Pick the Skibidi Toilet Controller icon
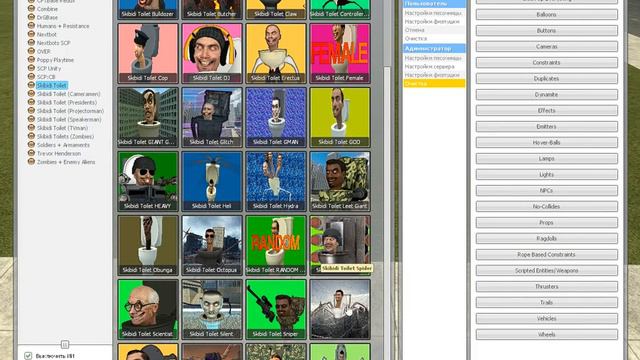 coord(340,9)
